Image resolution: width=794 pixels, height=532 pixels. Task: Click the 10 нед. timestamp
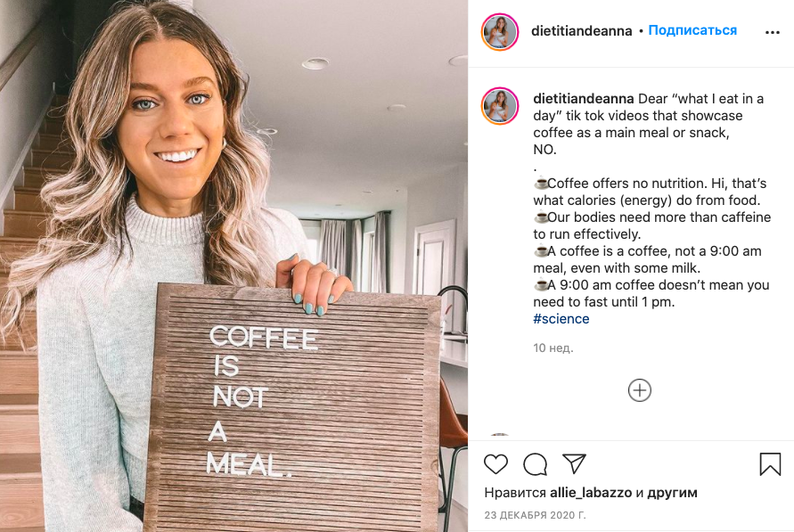pyautogui.click(x=553, y=348)
